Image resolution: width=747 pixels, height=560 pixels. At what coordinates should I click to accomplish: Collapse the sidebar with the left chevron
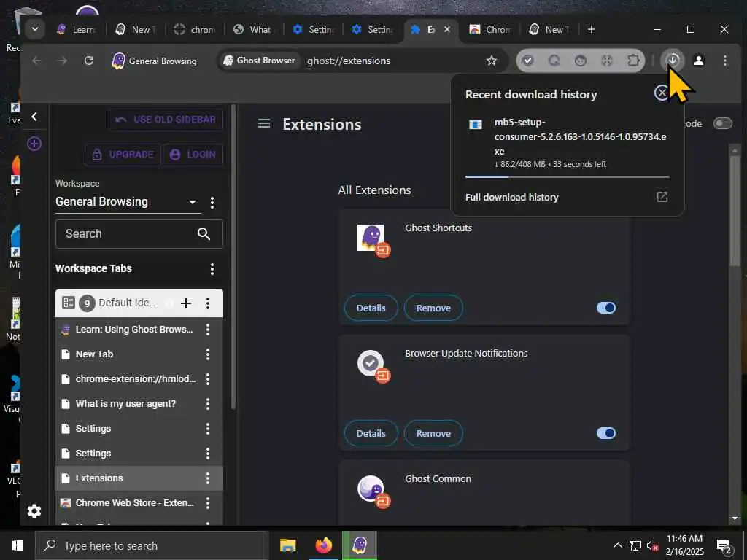click(x=34, y=117)
